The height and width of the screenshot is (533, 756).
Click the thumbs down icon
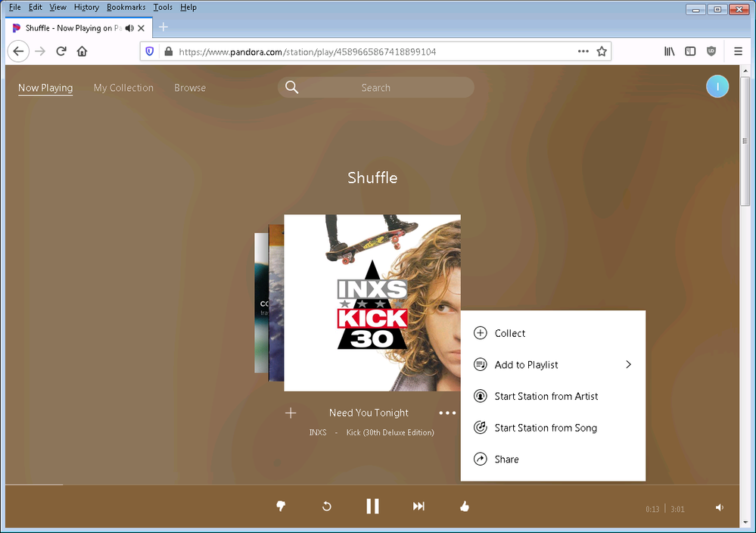tap(281, 507)
